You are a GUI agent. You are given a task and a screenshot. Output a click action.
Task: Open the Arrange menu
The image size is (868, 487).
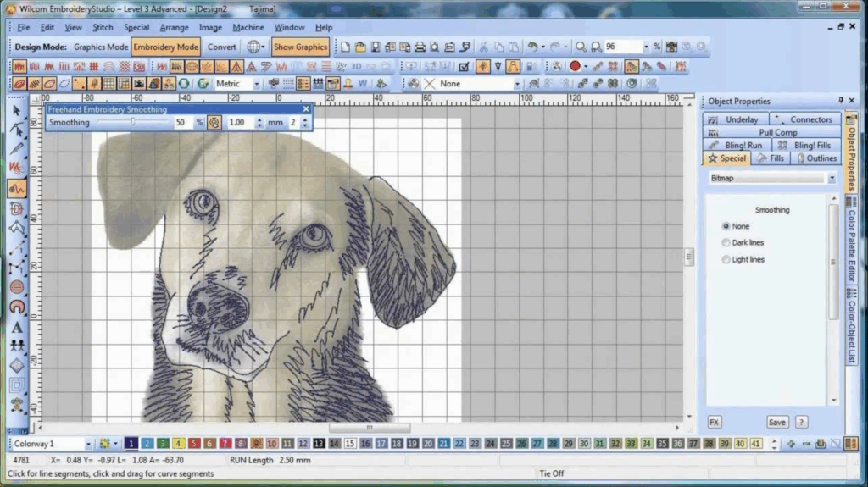click(x=174, y=27)
